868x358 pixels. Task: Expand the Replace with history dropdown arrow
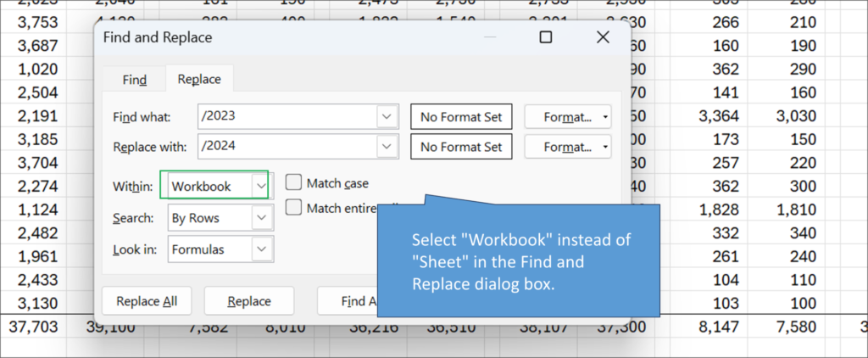tap(387, 147)
